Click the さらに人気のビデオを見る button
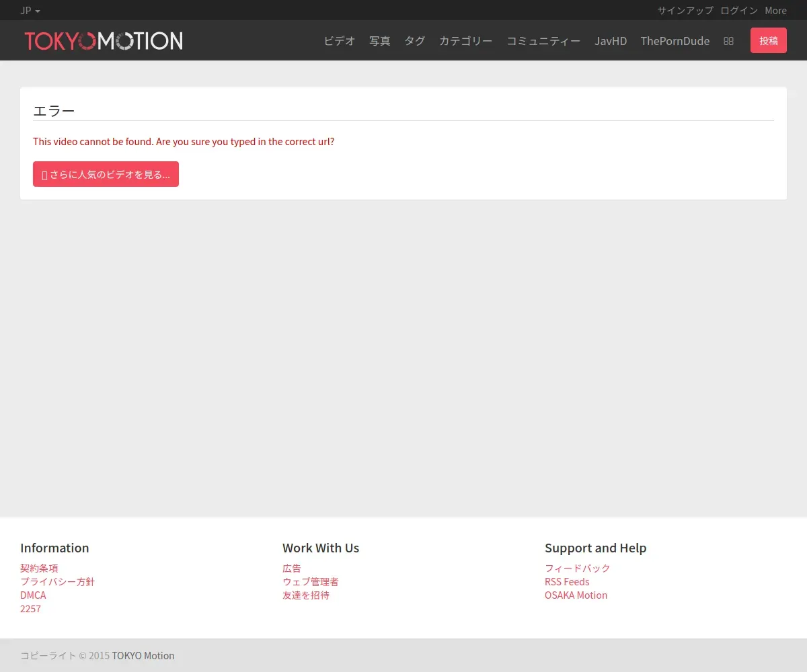 tap(106, 174)
